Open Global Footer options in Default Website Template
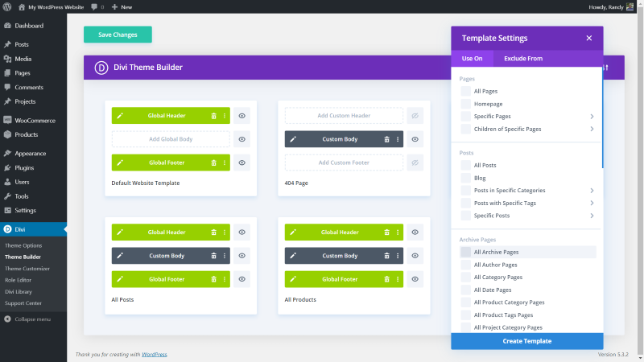This screenshot has width=644, height=362. coord(225,163)
